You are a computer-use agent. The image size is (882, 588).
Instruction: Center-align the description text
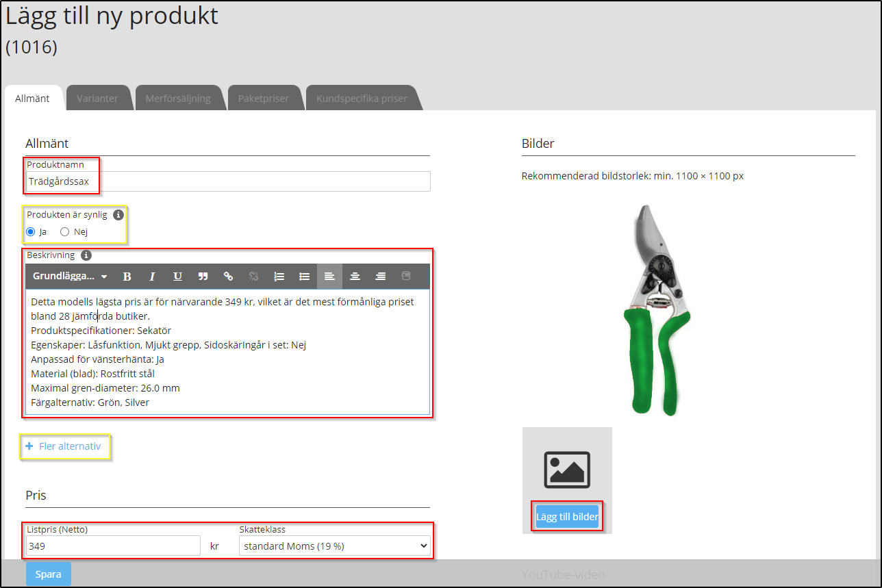pos(355,277)
